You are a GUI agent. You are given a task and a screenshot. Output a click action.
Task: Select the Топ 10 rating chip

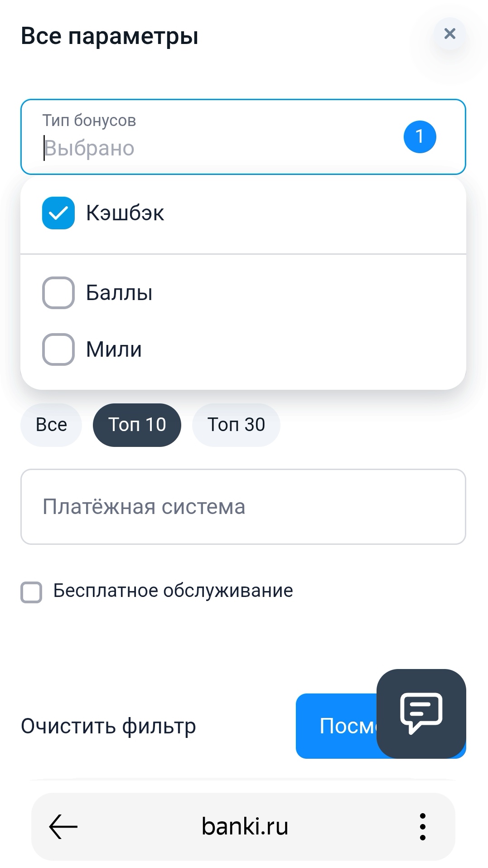(137, 425)
